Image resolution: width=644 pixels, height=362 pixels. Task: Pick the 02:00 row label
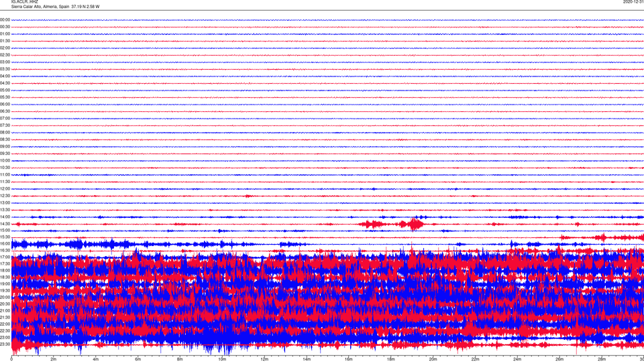click(5, 48)
